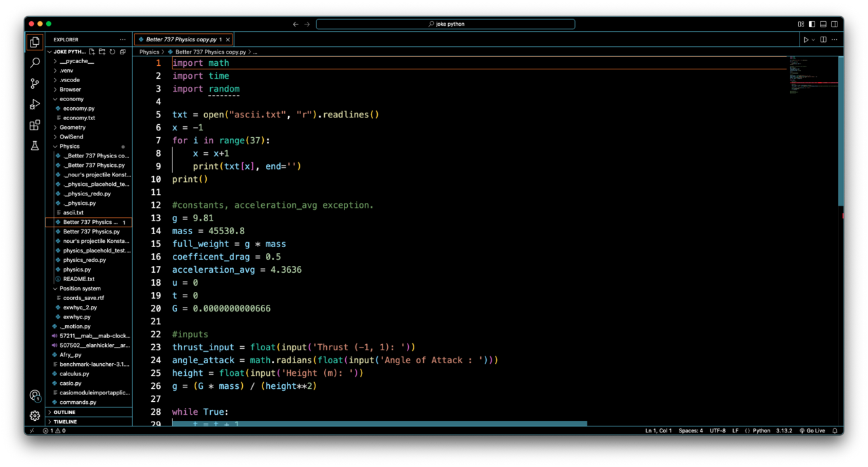The image size is (868, 467).
Task: Open calculus.py in Explorer
Action: point(89,374)
